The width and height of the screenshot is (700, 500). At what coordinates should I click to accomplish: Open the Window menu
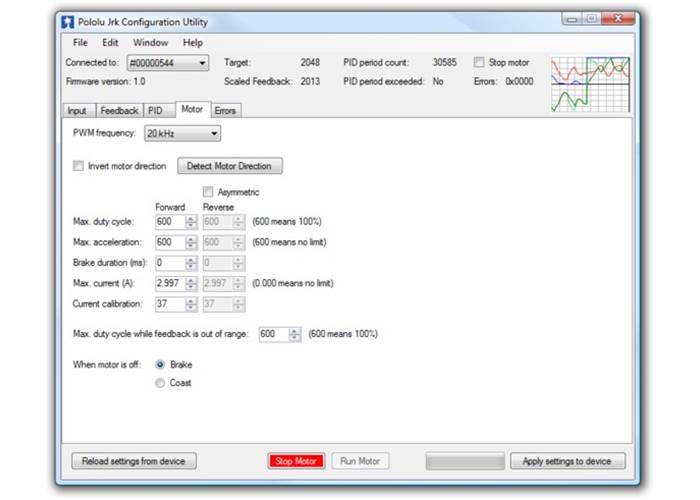pos(150,43)
